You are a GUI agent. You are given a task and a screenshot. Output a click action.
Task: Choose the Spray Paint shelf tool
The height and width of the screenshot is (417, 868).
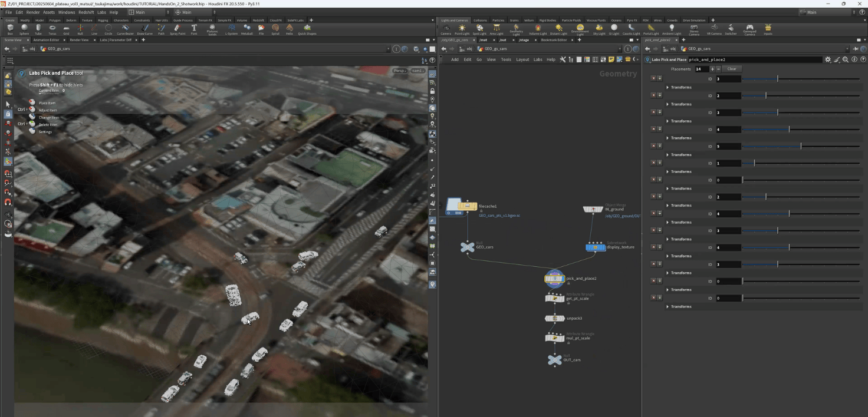click(177, 29)
